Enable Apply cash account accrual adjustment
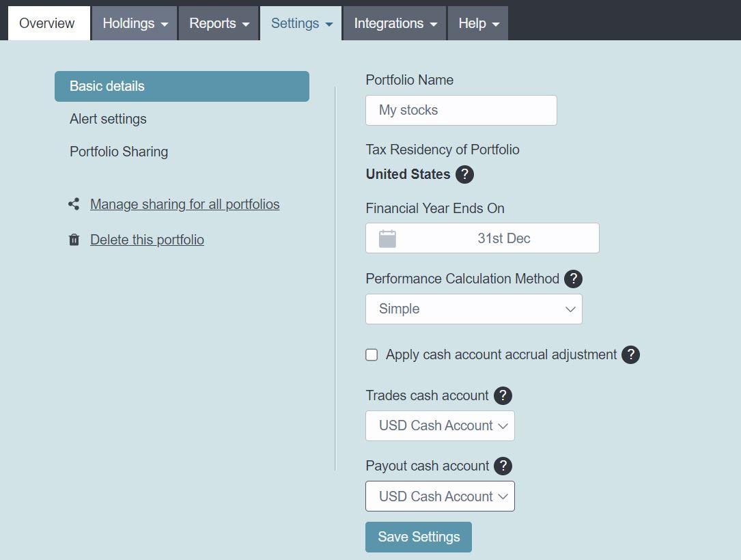 [372, 354]
